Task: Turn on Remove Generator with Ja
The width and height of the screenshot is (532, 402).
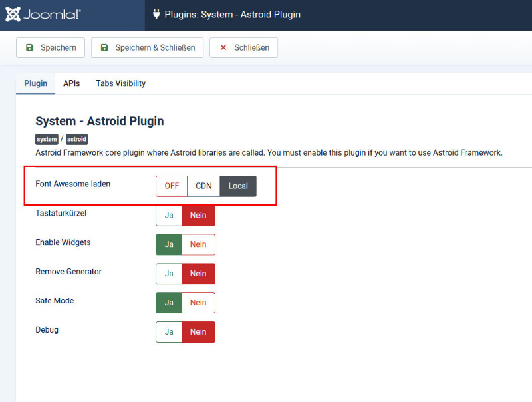Action: pos(169,274)
